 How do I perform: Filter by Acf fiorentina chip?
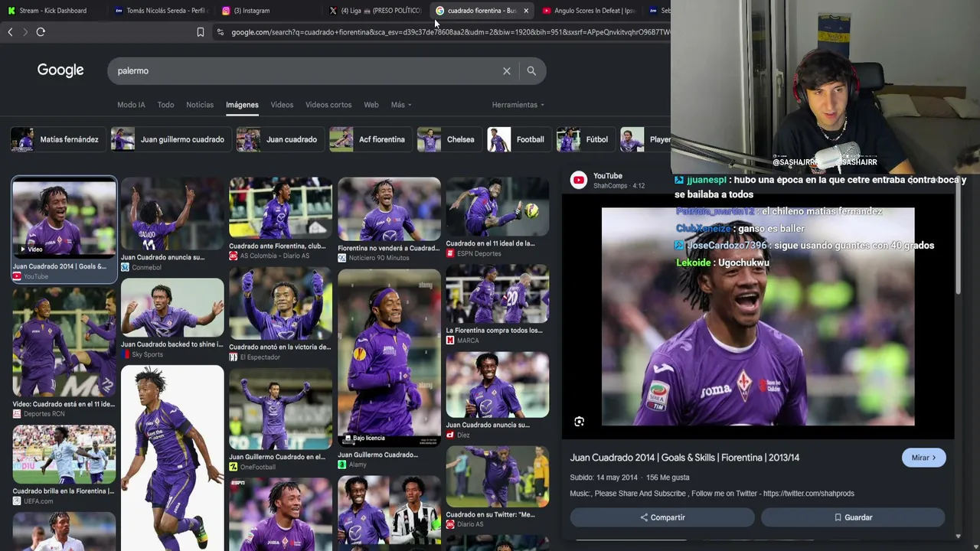(x=369, y=139)
